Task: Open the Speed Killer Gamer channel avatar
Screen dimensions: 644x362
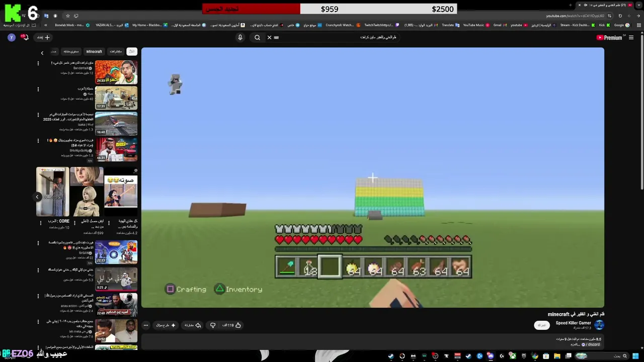Action: (x=599, y=325)
